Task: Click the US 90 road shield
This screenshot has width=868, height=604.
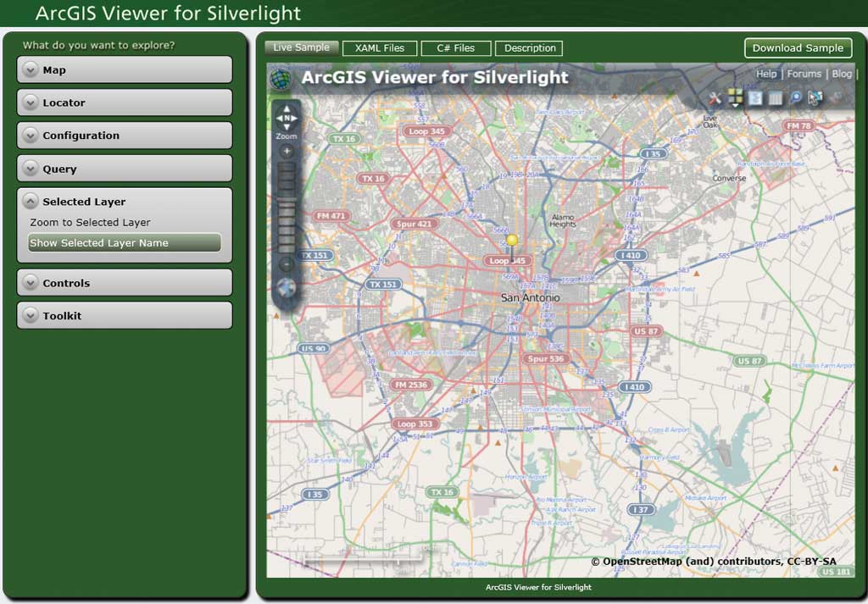Action: click(314, 348)
